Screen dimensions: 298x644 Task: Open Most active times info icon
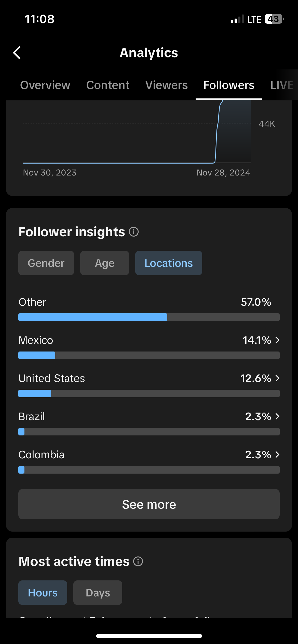pyautogui.click(x=138, y=561)
